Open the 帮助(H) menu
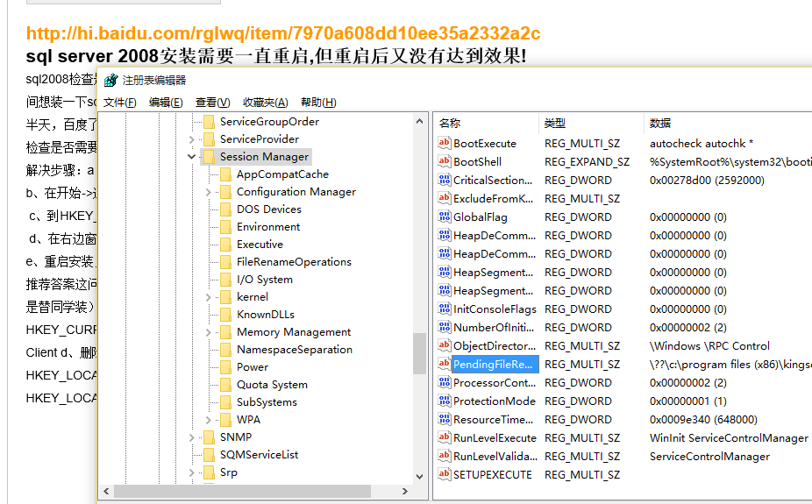 pos(318,103)
